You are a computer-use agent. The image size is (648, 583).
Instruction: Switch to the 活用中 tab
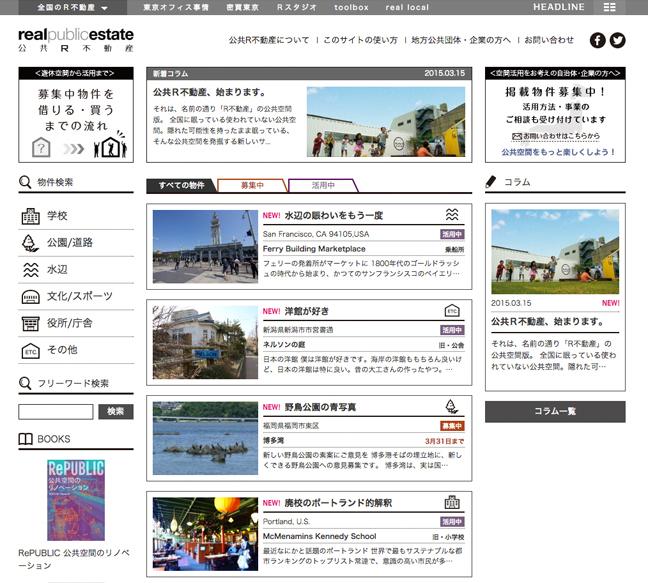click(x=323, y=186)
